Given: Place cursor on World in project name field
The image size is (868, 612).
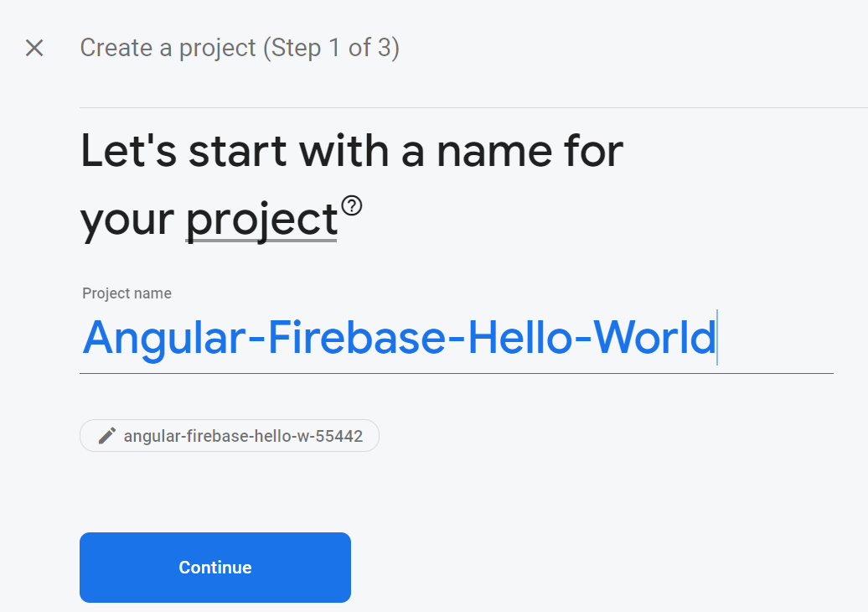Looking at the screenshot, I should point(655,337).
